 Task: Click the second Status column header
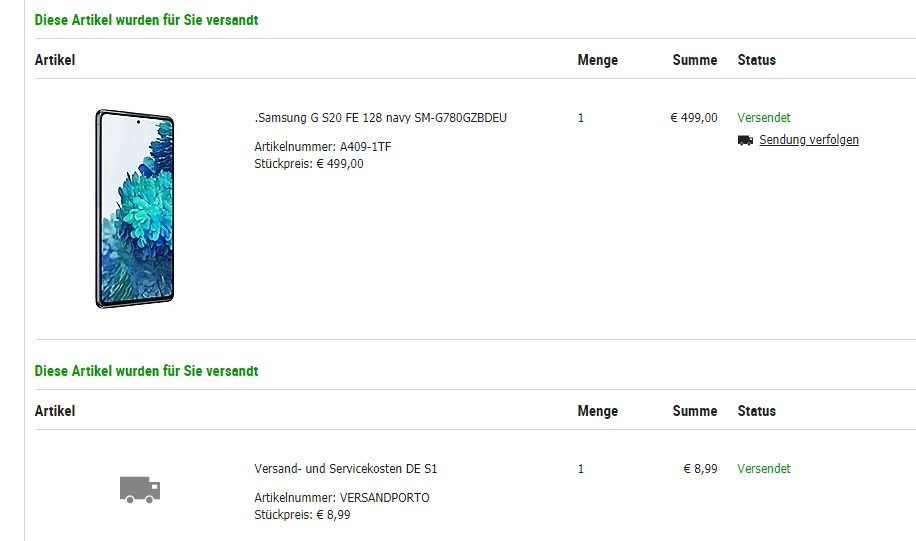[757, 411]
